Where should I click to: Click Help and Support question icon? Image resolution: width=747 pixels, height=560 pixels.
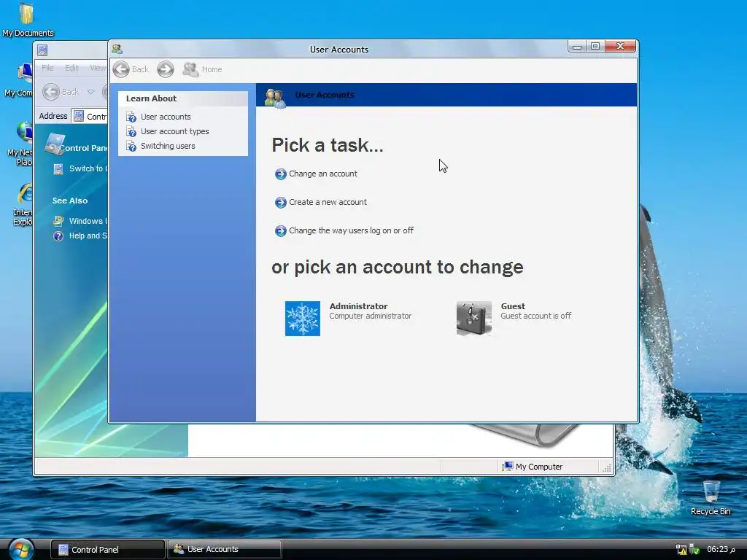tap(58, 236)
